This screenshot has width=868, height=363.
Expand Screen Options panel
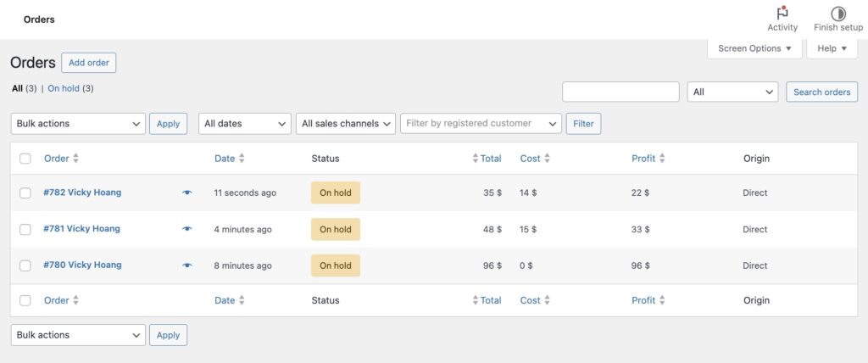point(754,48)
